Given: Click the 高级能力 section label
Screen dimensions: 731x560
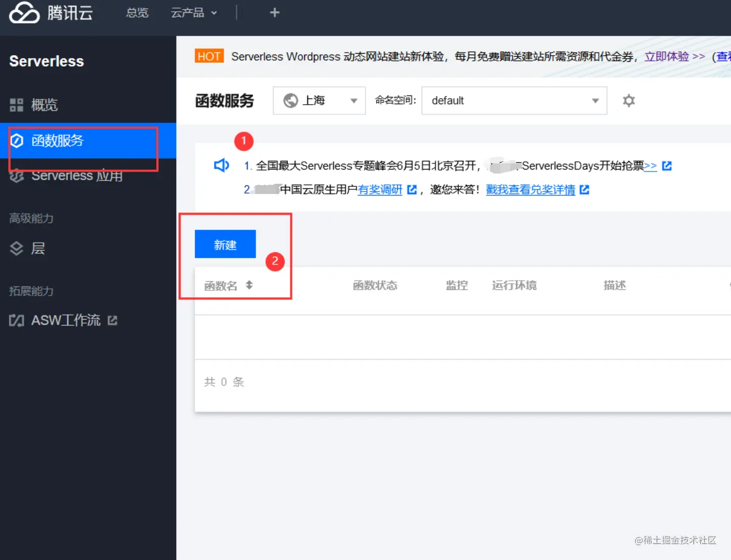Looking at the screenshot, I should [x=31, y=218].
